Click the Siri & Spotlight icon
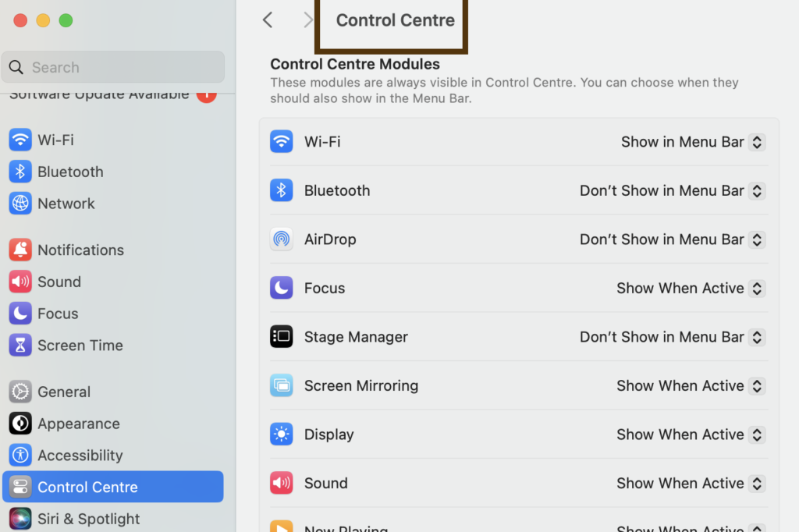799x532 pixels. 20,519
